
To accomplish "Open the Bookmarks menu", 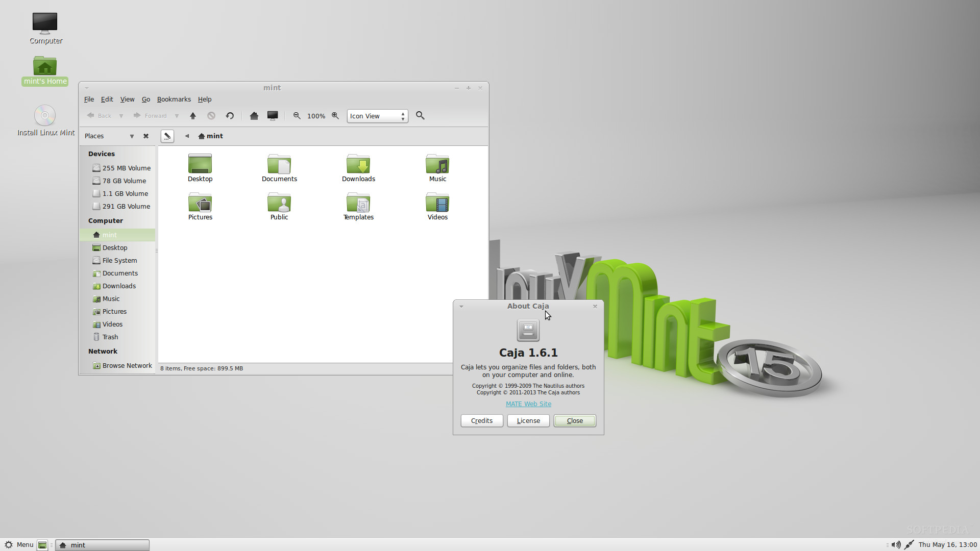I will click(174, 99).
